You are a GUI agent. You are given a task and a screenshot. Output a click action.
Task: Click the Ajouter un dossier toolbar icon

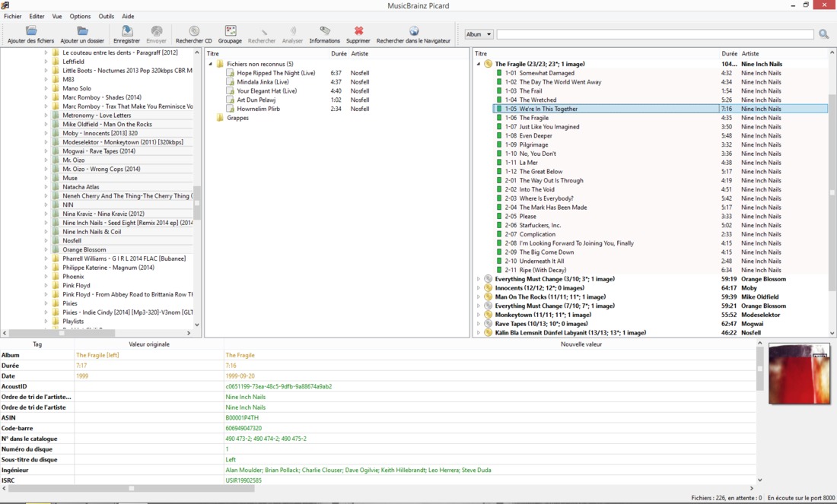[x=82, y=31]
